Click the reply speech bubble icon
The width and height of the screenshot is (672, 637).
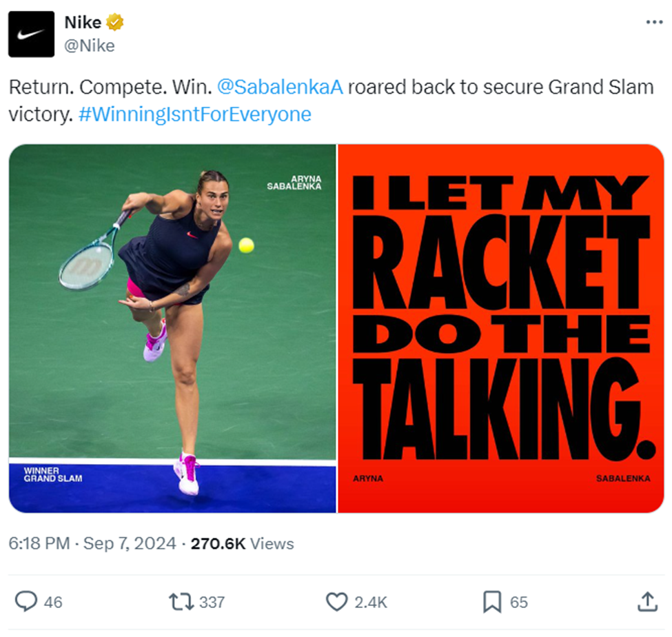tap(26, 601)
